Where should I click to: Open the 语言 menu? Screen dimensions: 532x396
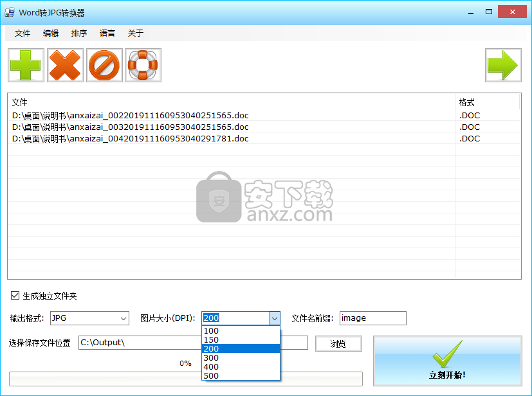pos(107,33)
